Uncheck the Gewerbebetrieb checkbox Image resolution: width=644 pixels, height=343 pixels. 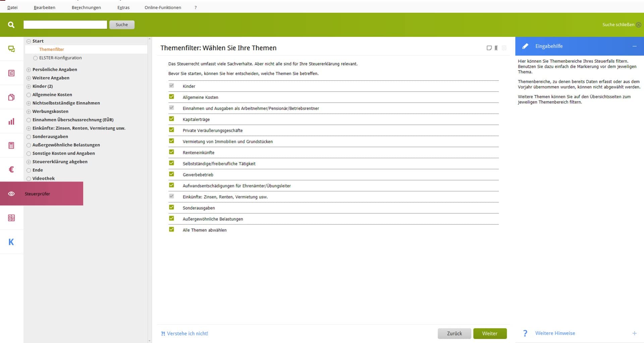(171, 174)
